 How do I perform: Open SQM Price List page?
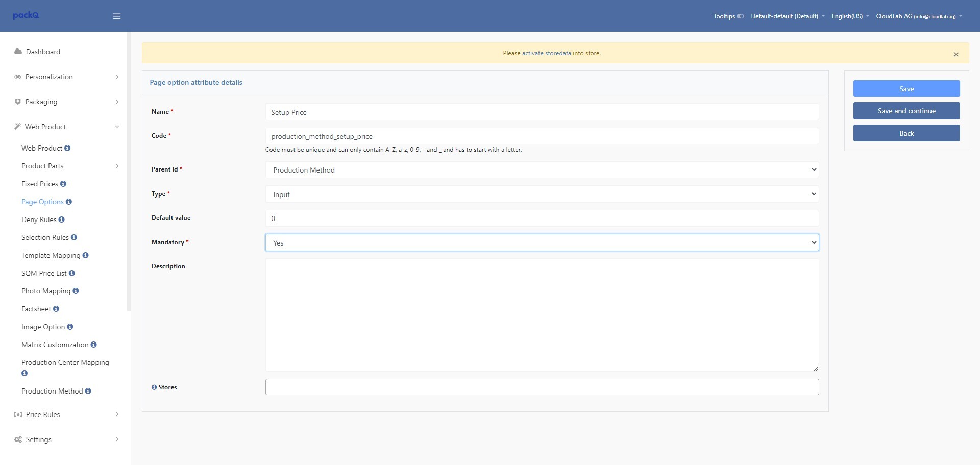click(44, 273)
